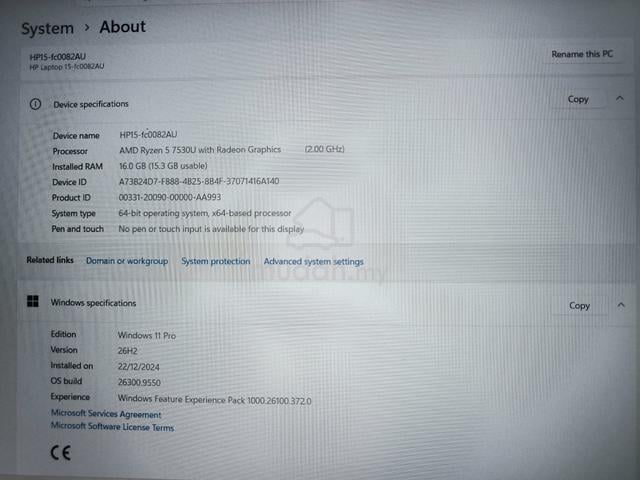640x480 pixels.
Task: Open Microsoft Services Agreement link
Action: [x=106, y=414]
